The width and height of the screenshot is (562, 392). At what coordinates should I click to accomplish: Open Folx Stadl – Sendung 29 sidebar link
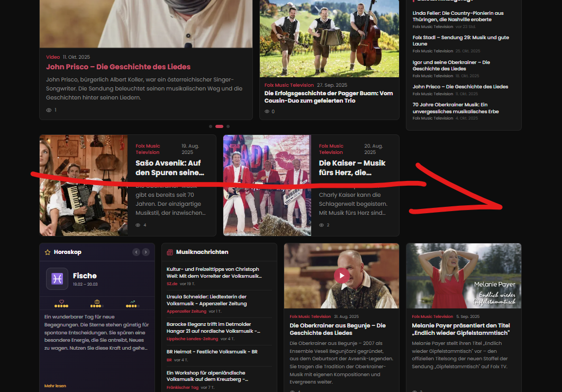[x=460, y=41]
